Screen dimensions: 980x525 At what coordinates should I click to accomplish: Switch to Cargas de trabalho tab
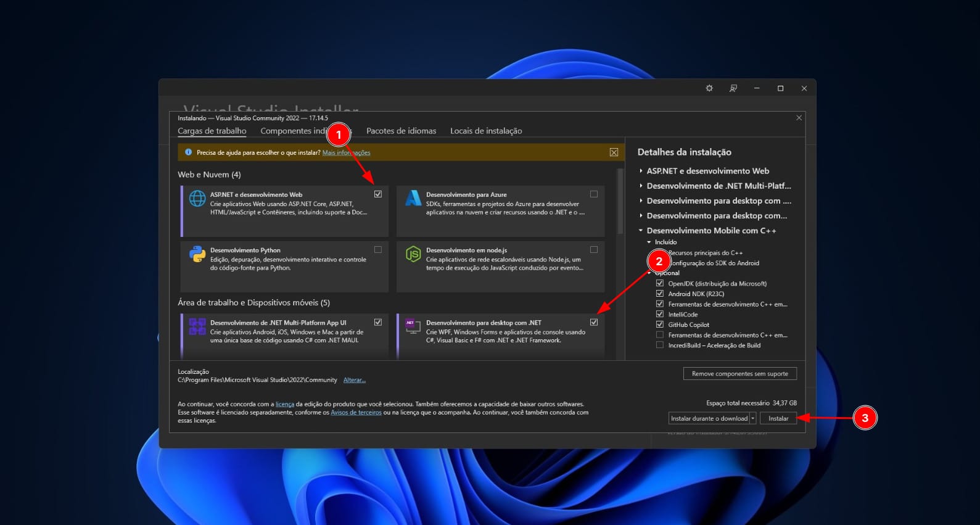point(212,131)
